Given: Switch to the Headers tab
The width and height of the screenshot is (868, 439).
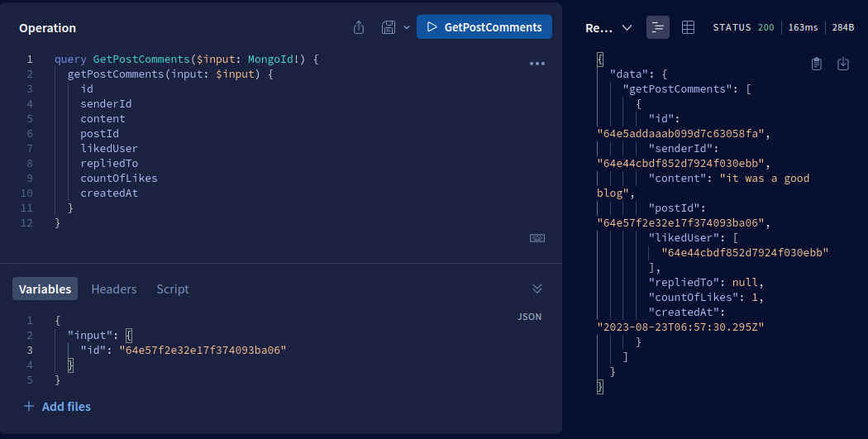Looking at the screenshot, I should pyautogui.click(x=114, y=289).
